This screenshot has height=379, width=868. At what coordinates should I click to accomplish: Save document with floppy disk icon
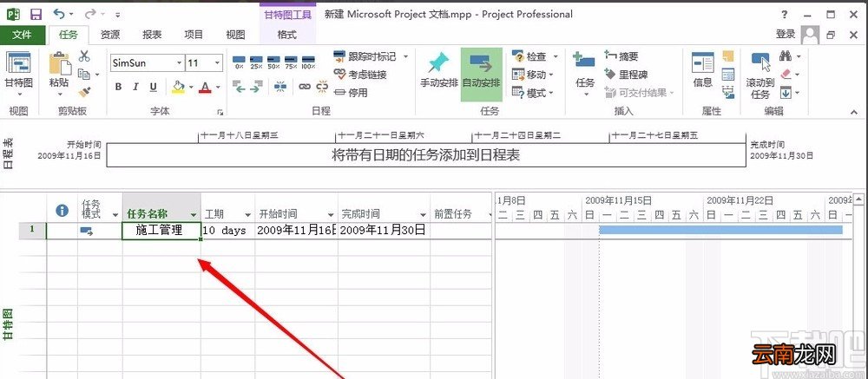[36, 15]
